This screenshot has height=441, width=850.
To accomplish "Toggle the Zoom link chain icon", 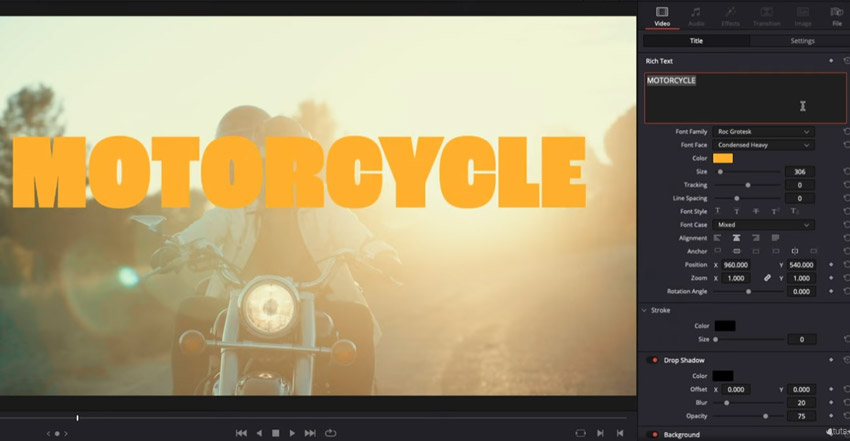I will (x=767, y=278).
